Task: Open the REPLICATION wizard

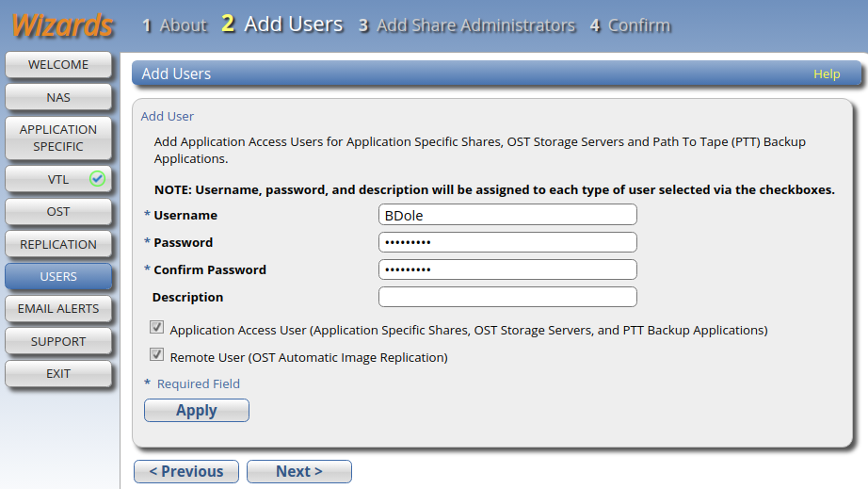Action: click(58, 244)
